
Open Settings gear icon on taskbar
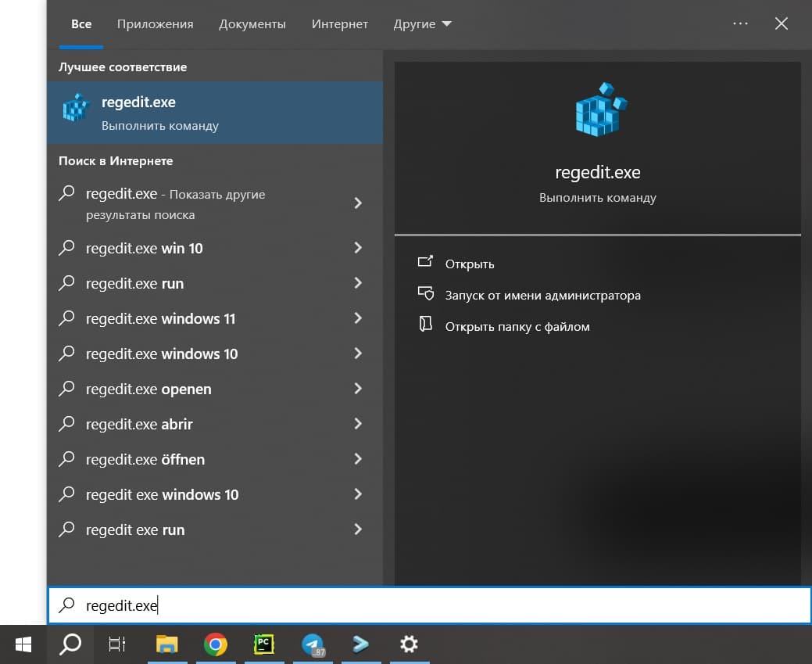409,644
